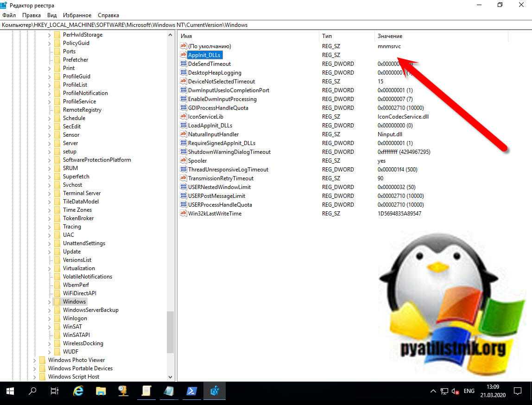Select the Svchost registry key
This screenshot has width=532, height=405.
click(x=73, y=185)
